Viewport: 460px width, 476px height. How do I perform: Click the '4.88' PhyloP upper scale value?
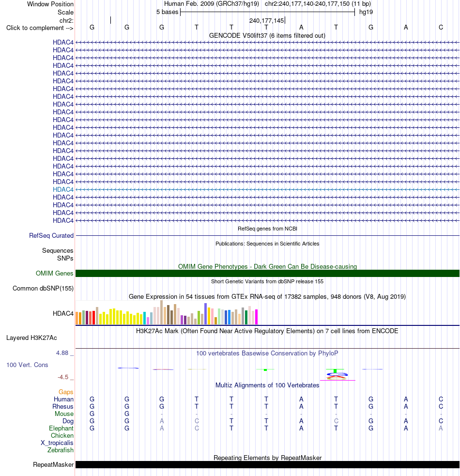tap(62, 353)
